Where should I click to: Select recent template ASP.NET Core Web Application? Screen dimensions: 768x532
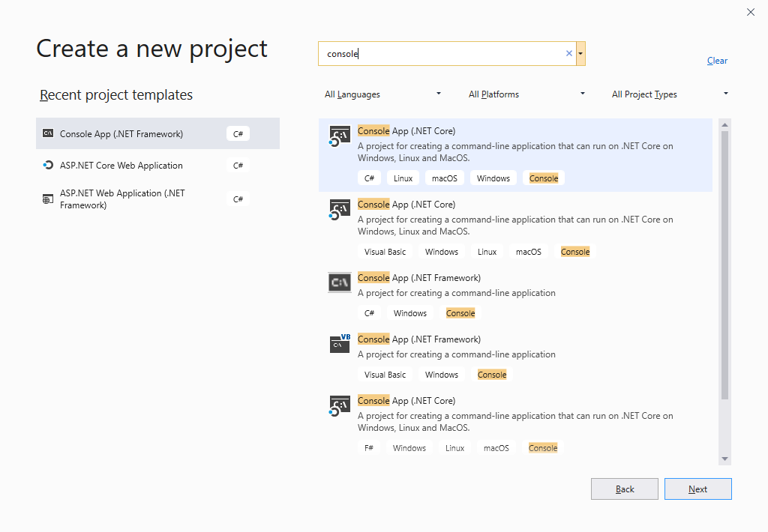click(x=157, y=166)
